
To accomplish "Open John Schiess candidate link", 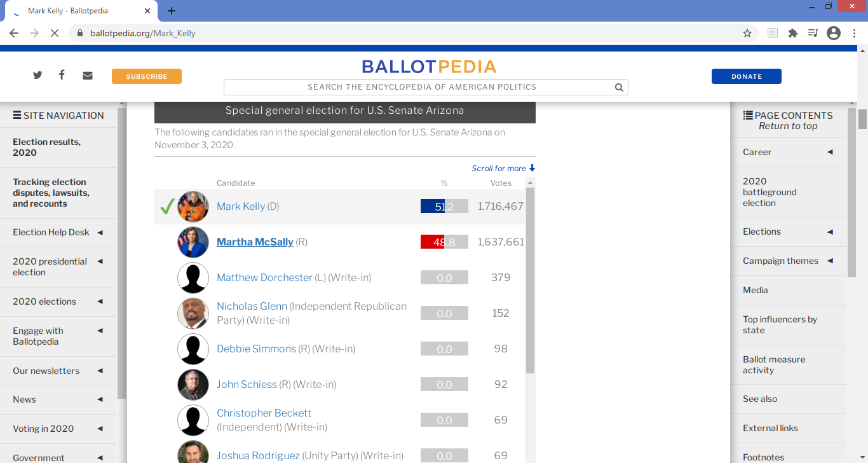I will tap(247, 385).
